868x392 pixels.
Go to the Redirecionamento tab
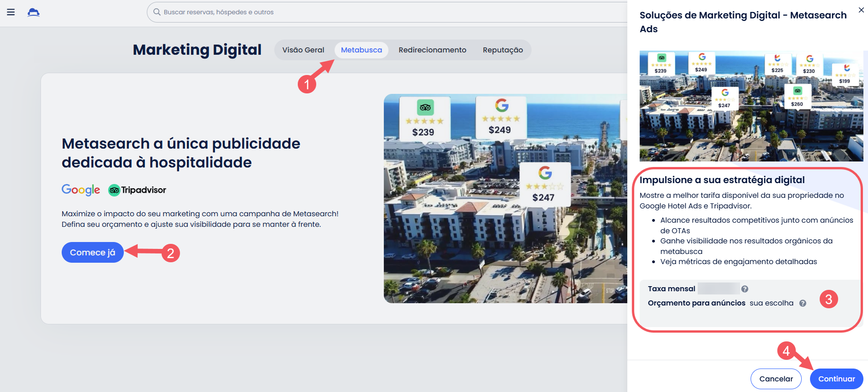click(x=432, y=50)
